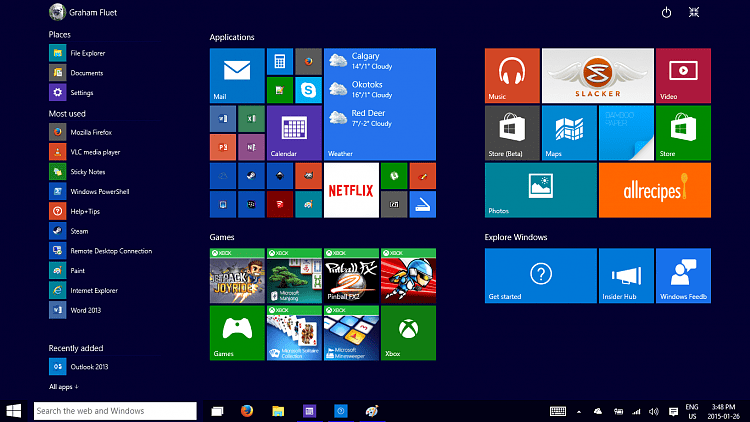Open the Allrecipes tile
The image size is (750, 422).
655,190
